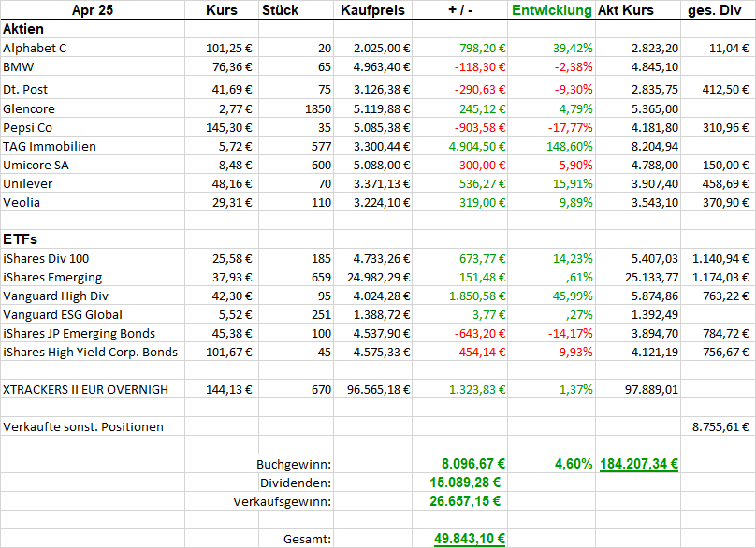Select the Verkaufte sonst. Positionen value 8.755,61 €
The image size is (756, 548).
click(x=720, y=426)
